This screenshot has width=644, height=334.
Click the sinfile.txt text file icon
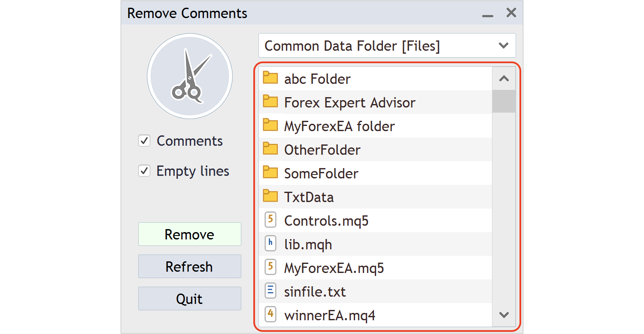(270, 291)
